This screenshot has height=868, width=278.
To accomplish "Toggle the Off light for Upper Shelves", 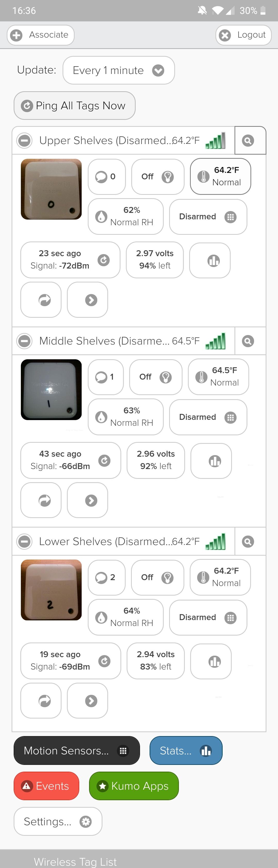I will click(x=158, y=177).
